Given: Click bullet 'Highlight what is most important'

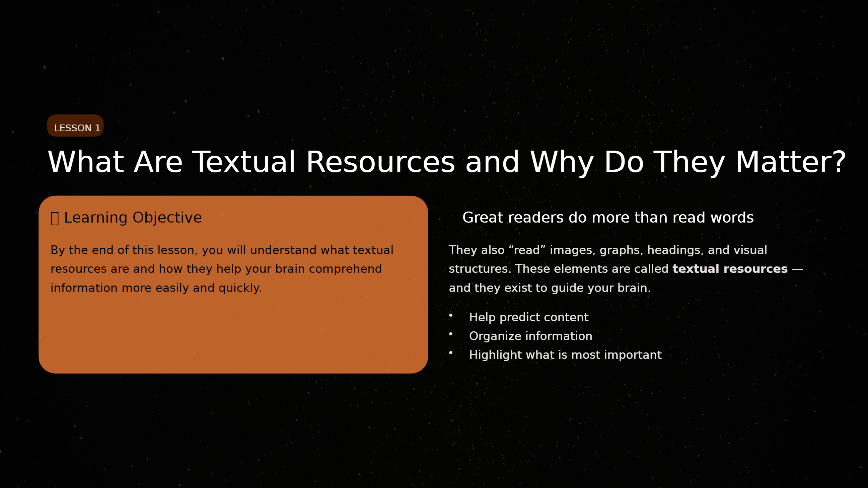Looking at the screenshot, I should pos(565,355).
